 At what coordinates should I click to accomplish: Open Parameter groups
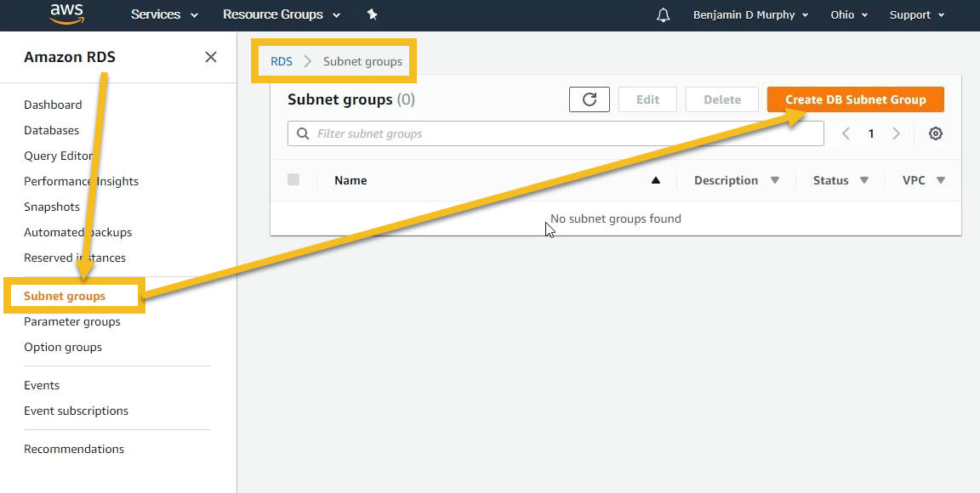71,321
